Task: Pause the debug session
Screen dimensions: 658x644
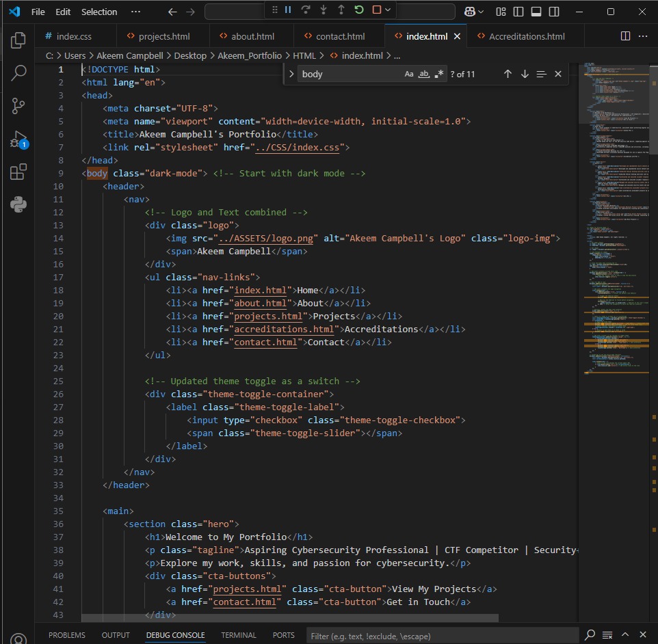Action: (x=288, y=10)
